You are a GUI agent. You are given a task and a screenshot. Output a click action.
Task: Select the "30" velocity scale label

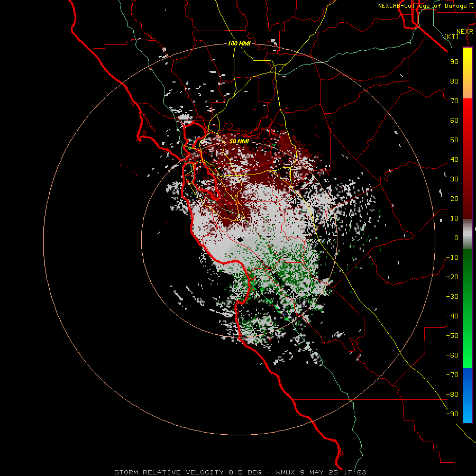click(x=454, y=179)
